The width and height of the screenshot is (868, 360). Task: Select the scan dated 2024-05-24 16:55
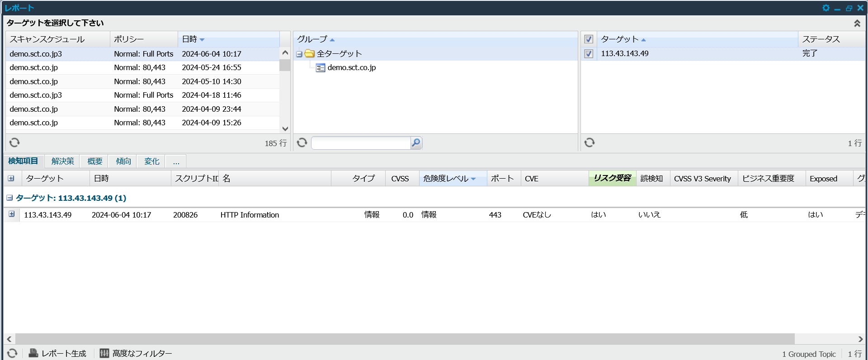point(143,67)
